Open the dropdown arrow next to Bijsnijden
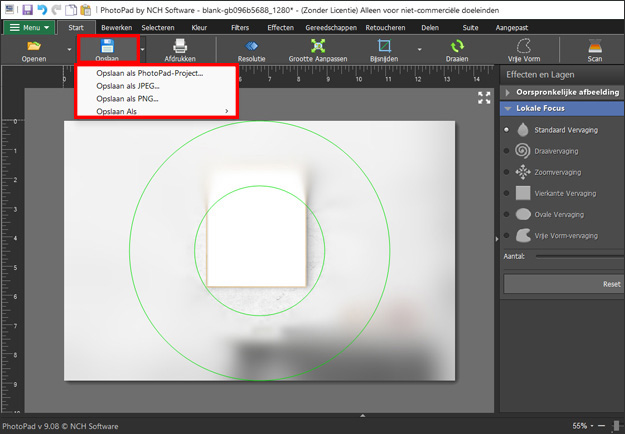Image resolution: width=625 pixels, height=434 pixels. tap(419, 49)
